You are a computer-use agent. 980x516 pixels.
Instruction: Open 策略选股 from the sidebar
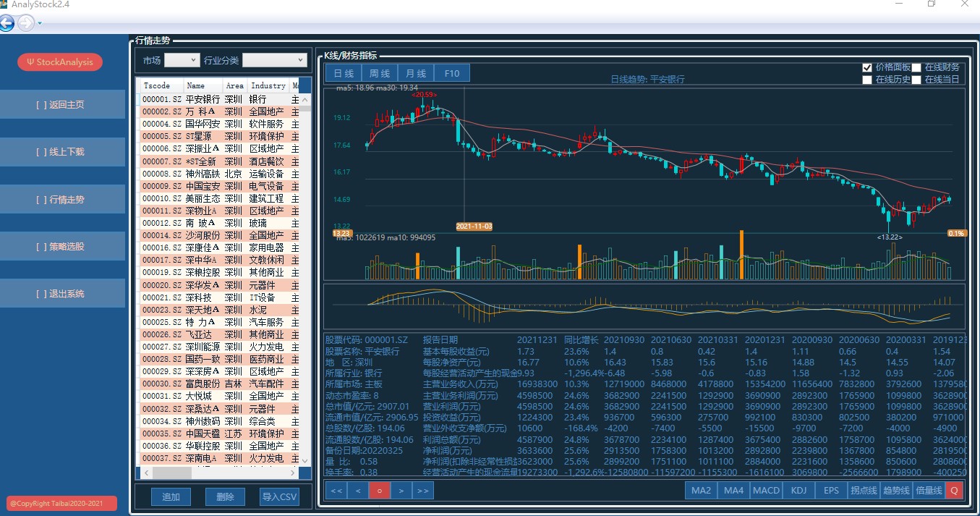62,246
